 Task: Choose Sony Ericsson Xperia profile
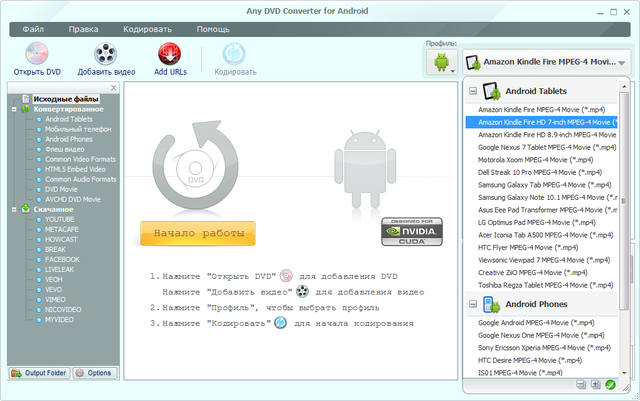pyautogui.click(x=542, y=348)
